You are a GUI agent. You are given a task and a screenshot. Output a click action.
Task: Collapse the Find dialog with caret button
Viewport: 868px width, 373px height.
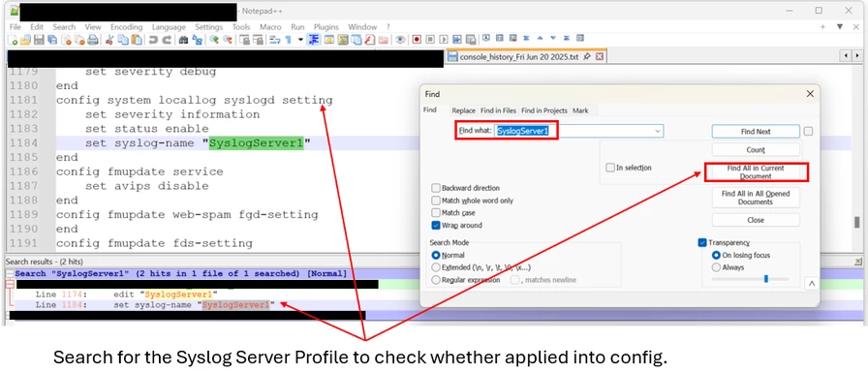(x=812, y=283)
